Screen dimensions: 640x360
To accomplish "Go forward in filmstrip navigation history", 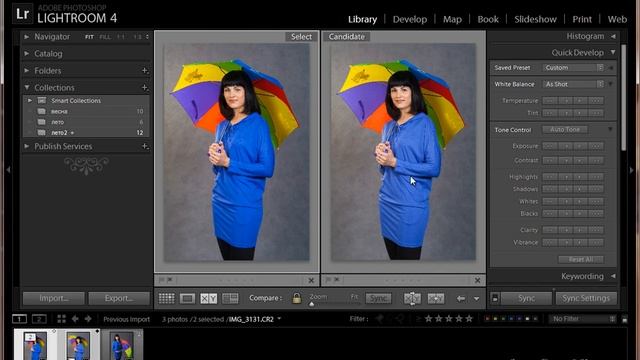I will 88,319.
